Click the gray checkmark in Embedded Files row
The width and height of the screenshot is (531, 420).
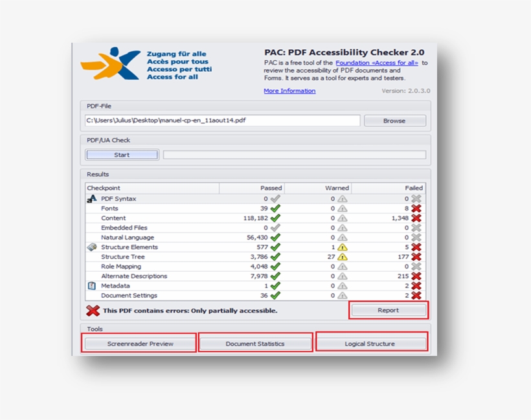tap(275, 227)
